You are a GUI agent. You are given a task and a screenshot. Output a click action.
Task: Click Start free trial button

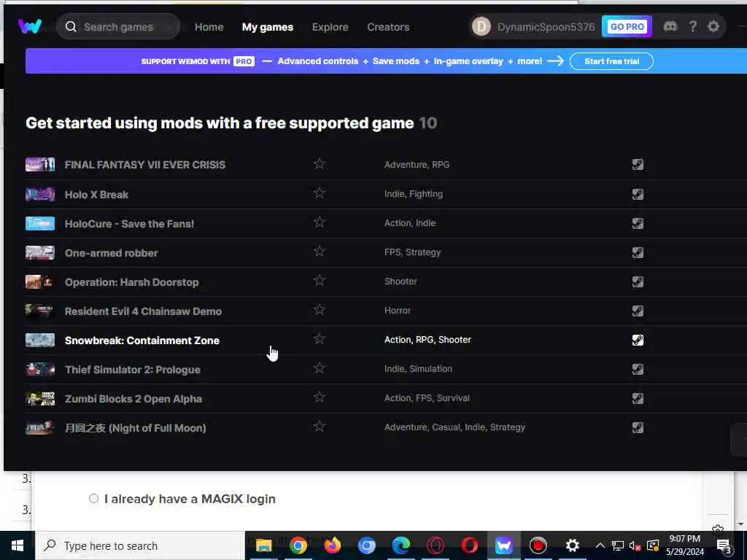point(611,61)
